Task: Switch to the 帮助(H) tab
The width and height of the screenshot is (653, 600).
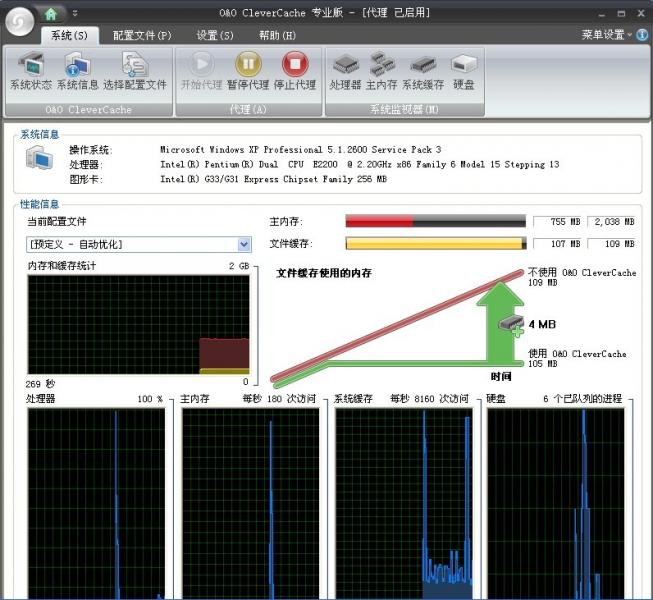Action: tap(277, 36)
